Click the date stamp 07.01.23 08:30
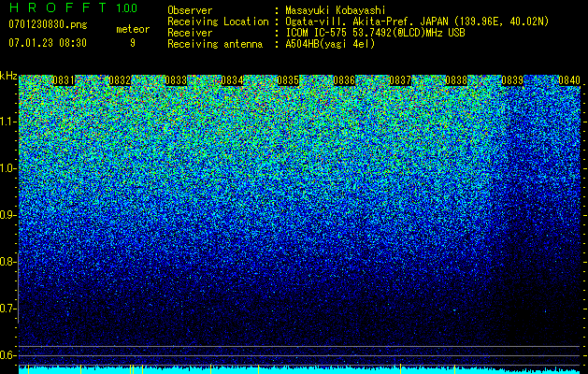 [x=48, y=43]
